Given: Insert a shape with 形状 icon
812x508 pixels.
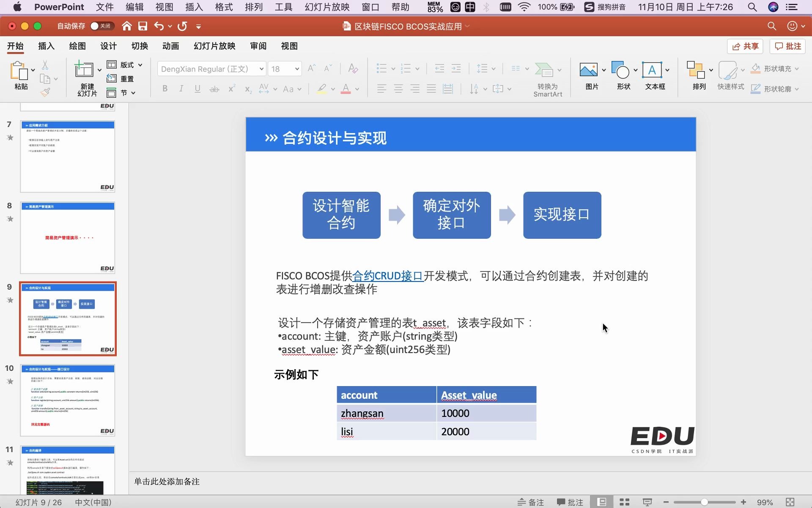Looking at the screenshot, I should (620, 70).
